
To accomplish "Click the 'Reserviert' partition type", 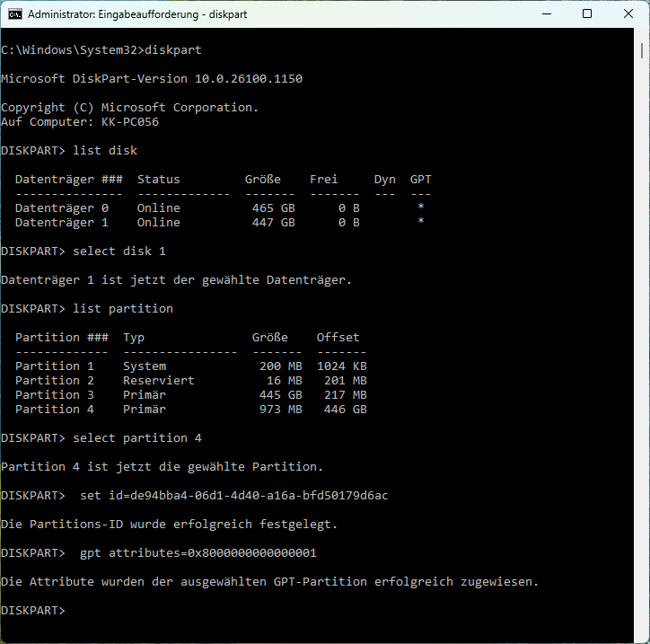I will 158,381.
